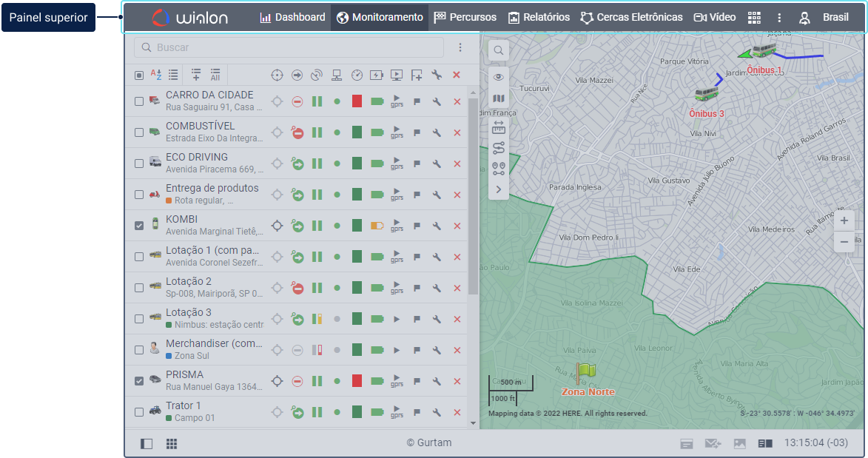Screen dimensions: 868x458
Task: Click the Brasil user account button
Action: pyautogui.click(x=824, y=17)
